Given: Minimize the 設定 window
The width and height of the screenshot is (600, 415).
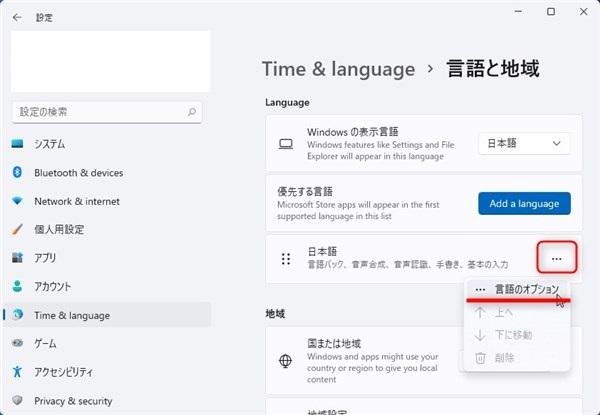Looking at the screenshot, I should (x=518, y=12).
